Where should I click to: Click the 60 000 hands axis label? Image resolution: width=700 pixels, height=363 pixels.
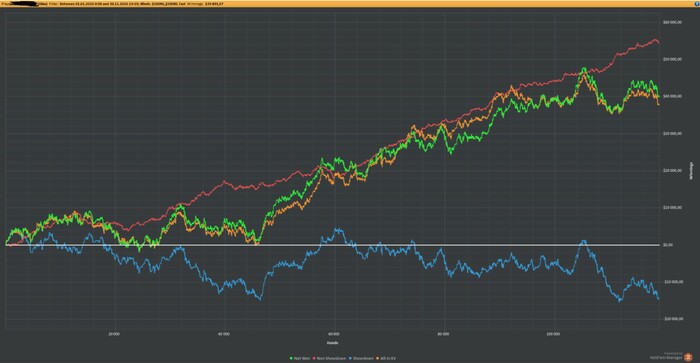(x=333, y=334)
